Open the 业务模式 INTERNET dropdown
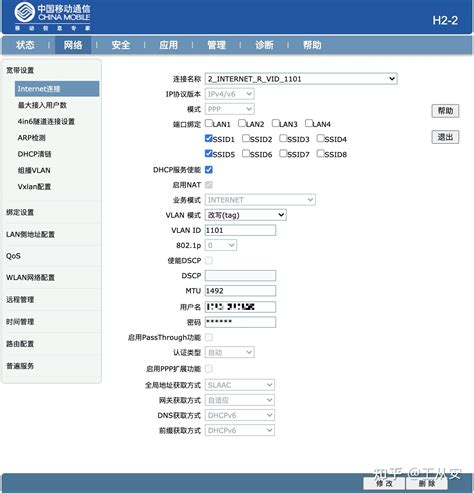 [260, 200]
